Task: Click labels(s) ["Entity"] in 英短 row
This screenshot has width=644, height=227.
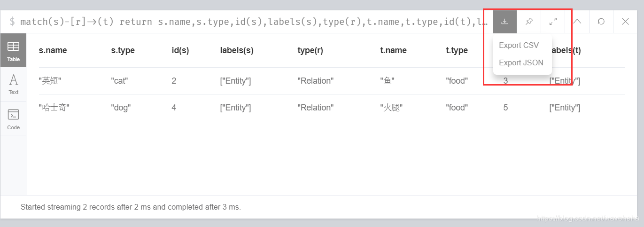Action: [x=235, y=81]
